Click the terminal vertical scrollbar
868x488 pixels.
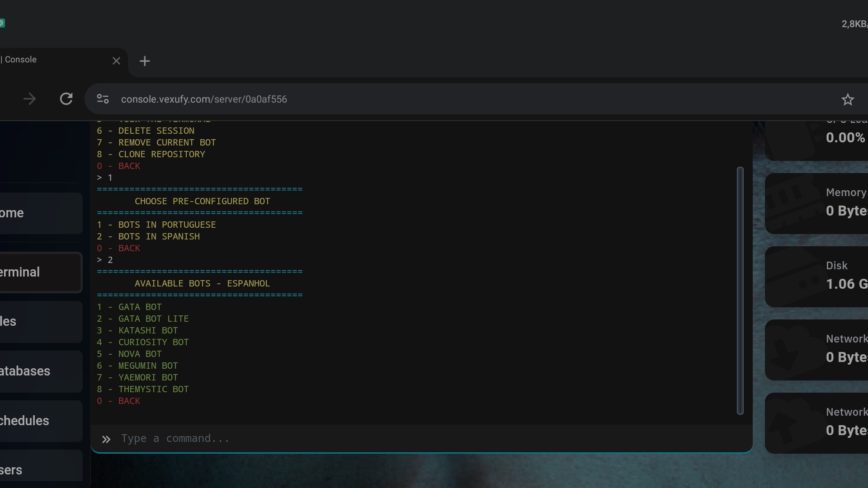[x=740, y=290]
